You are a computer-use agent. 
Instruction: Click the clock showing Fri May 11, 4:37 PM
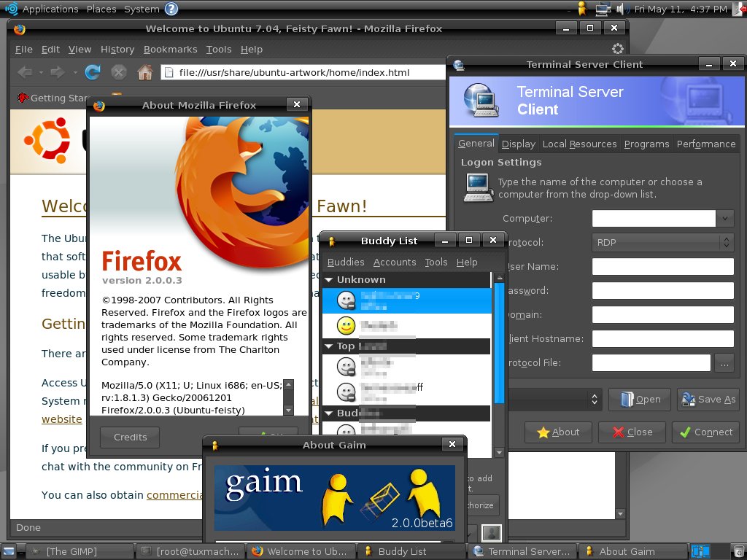[681, 9]
